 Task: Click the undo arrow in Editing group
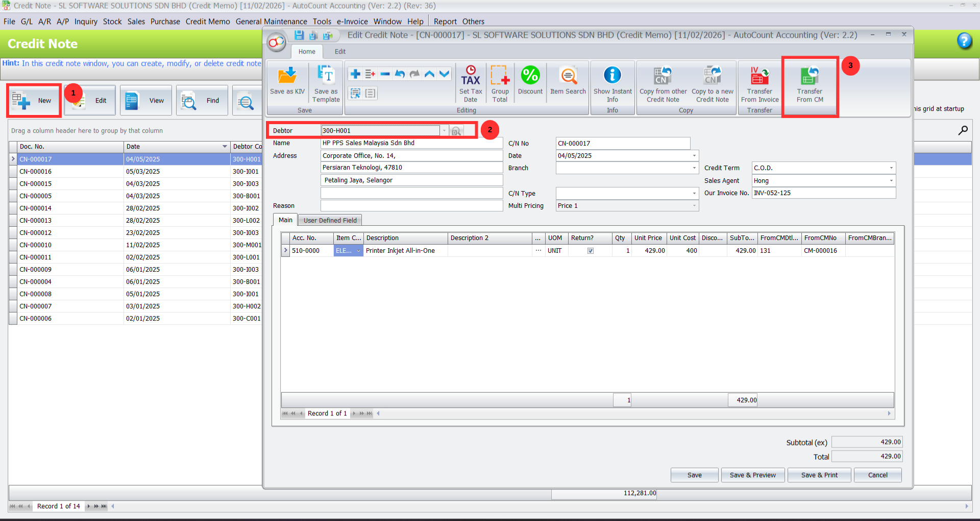point(400,74)
